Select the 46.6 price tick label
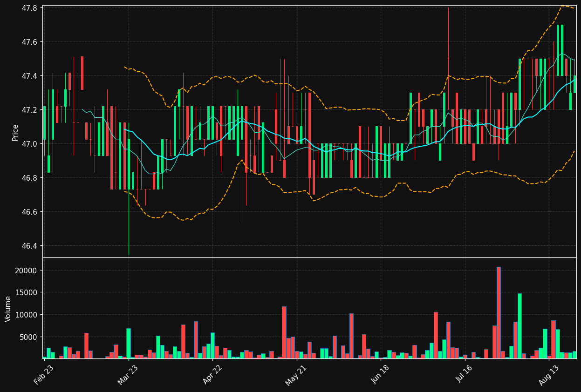Screen dimensions: 581x392 click(30, 212)
